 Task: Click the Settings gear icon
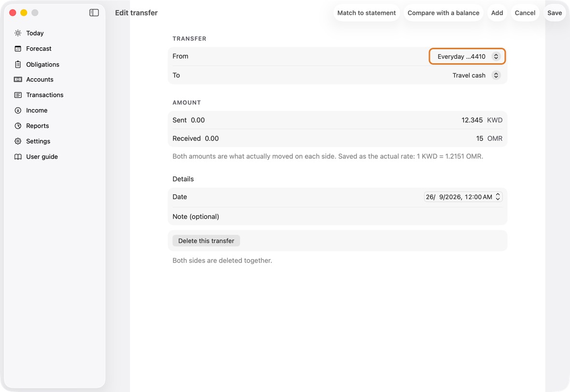[x=18, y=141]
